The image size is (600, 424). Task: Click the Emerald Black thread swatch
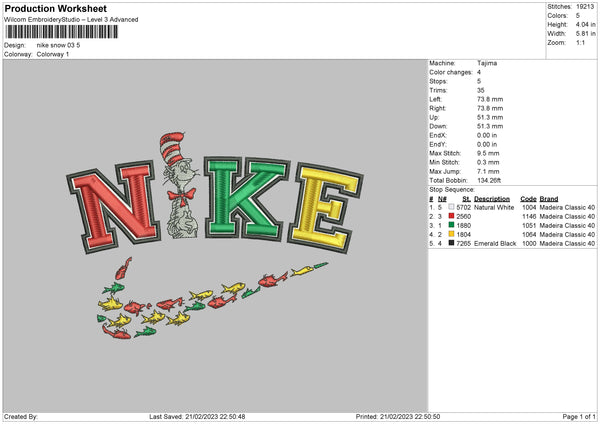(x=452, y=243)
